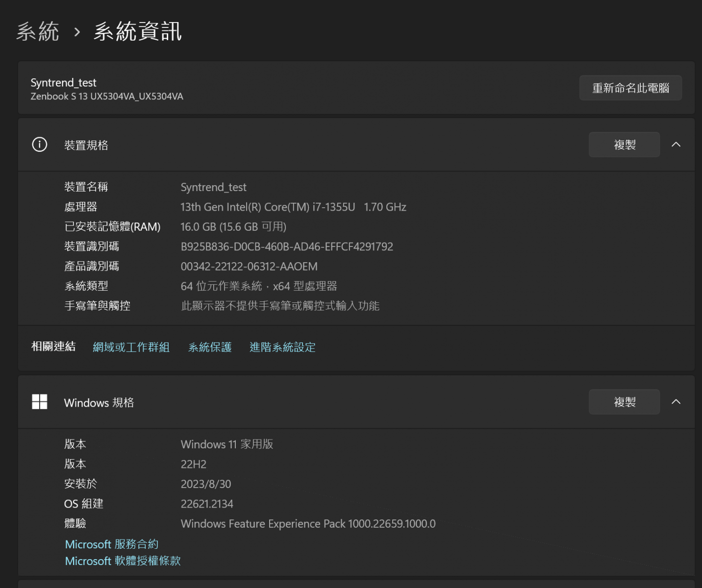Select device ID B925B836-D0CB-460B-AD46-EFFCF4291792
Viewport: 702px width, 588px height.
(287, 247)
